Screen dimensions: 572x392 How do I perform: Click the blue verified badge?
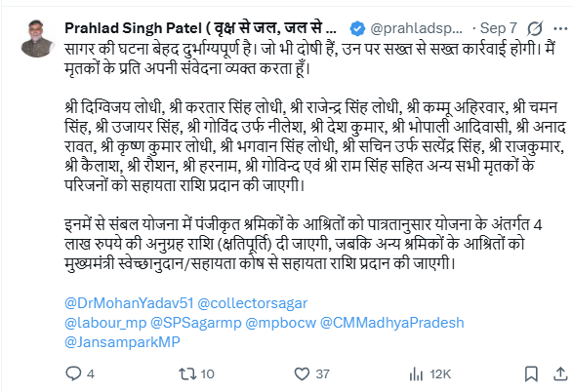tap(357, 29)
